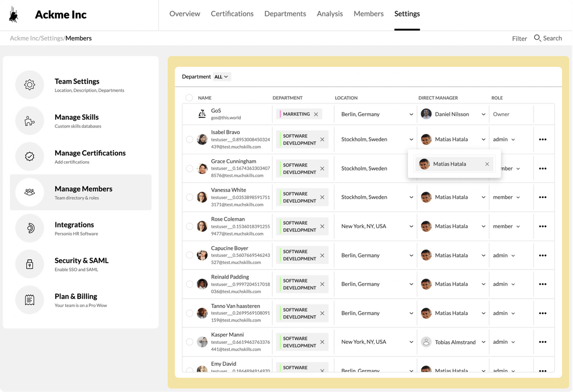Click the Ackme Inc bug logo
573x392 pixels.
tap(14, 14)
